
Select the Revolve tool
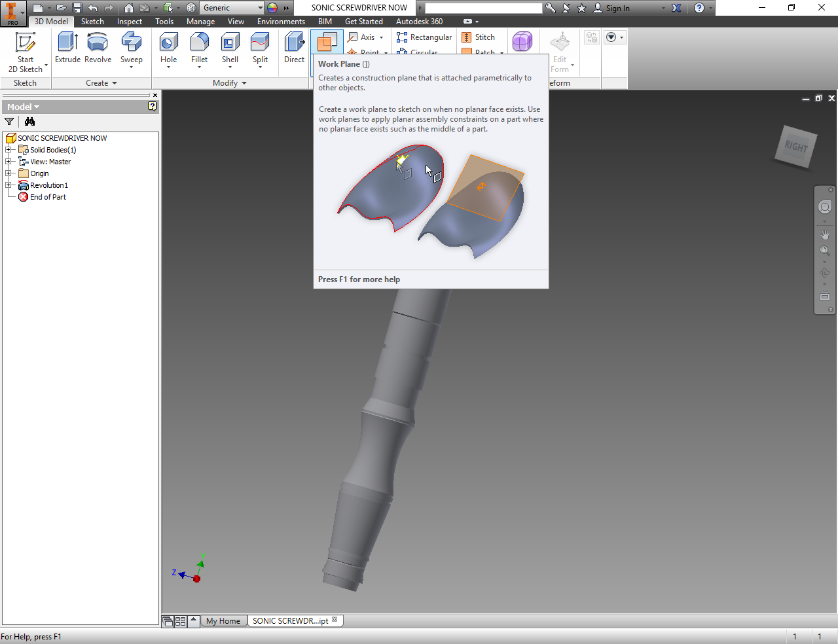(x=98, y=48)
